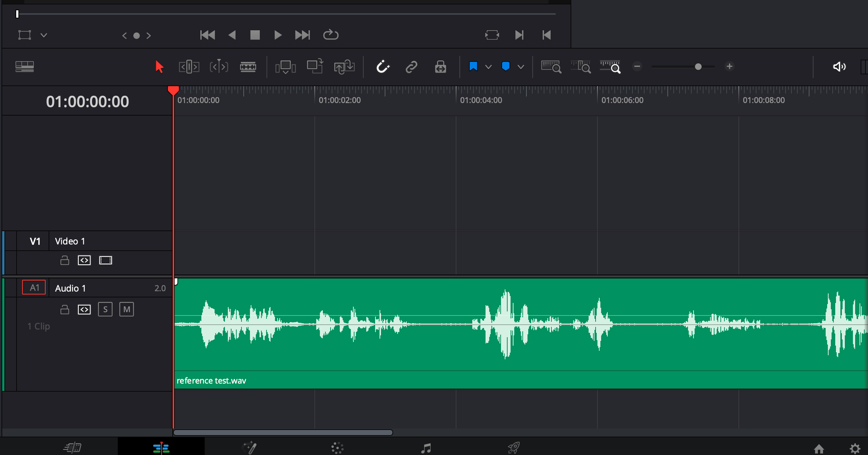Viewport: 868px width, 455px height.
Task: Click the Overwrite Clip toolbar icon
Action: pyautogui.click(x=315, y=67)
